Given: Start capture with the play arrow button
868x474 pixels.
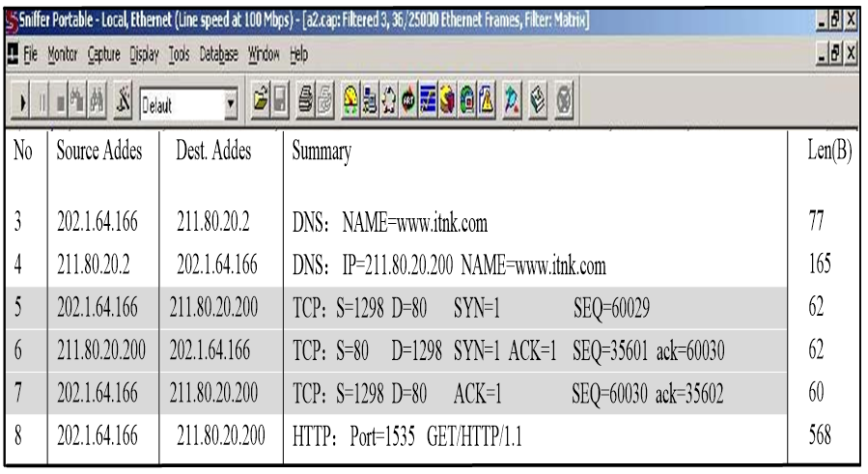Looking at the screenshot, I should pyautogui.click(x=21, y=102).
